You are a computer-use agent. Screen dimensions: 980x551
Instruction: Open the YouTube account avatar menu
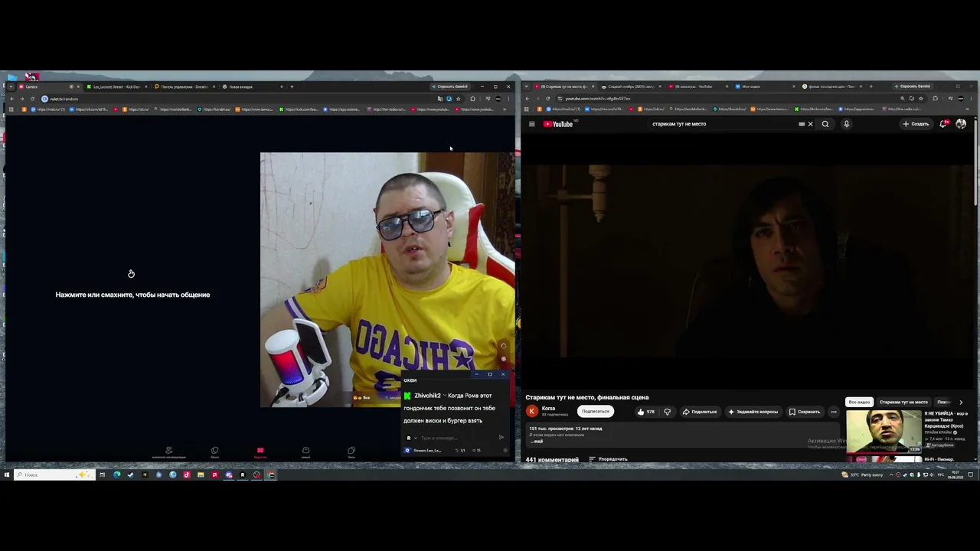point(961,124)
